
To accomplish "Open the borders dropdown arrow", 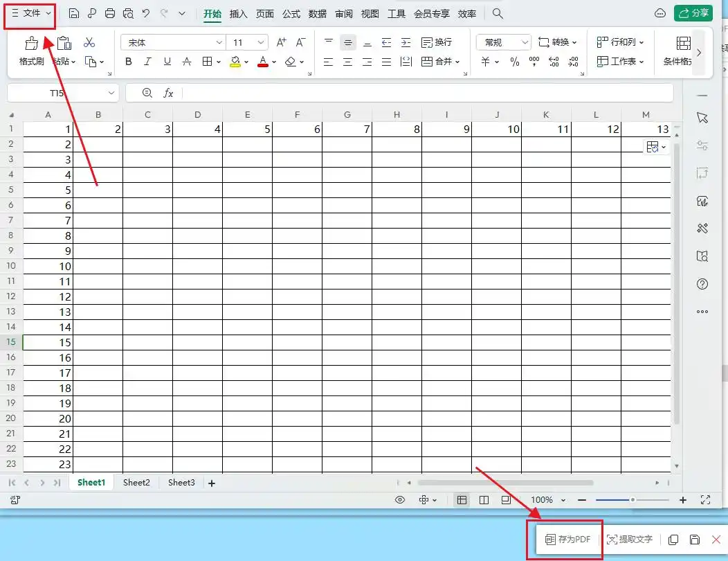I will (x=218, y=62).
